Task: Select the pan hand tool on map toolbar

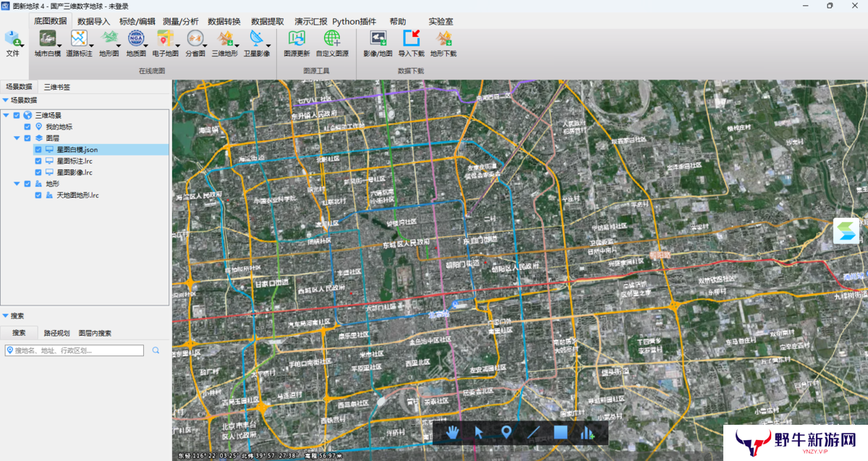Action: tap(452, 433)
